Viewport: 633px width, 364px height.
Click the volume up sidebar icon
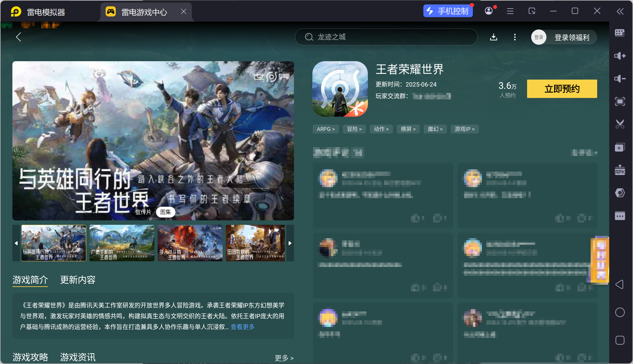coord(620,56)
